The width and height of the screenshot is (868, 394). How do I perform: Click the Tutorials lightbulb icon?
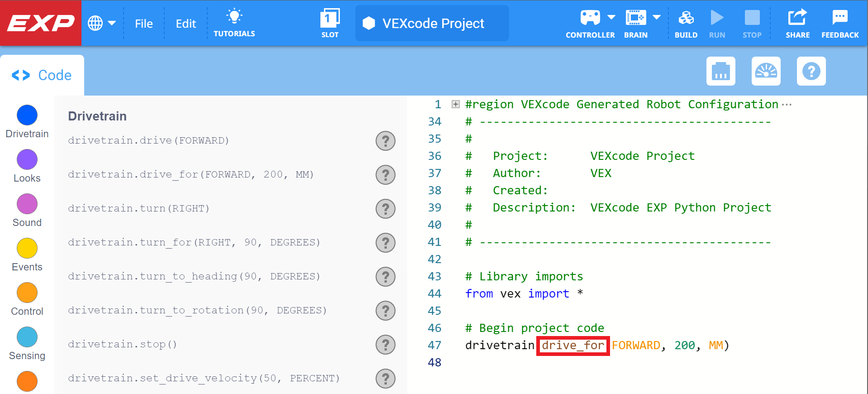coord(234,17)
